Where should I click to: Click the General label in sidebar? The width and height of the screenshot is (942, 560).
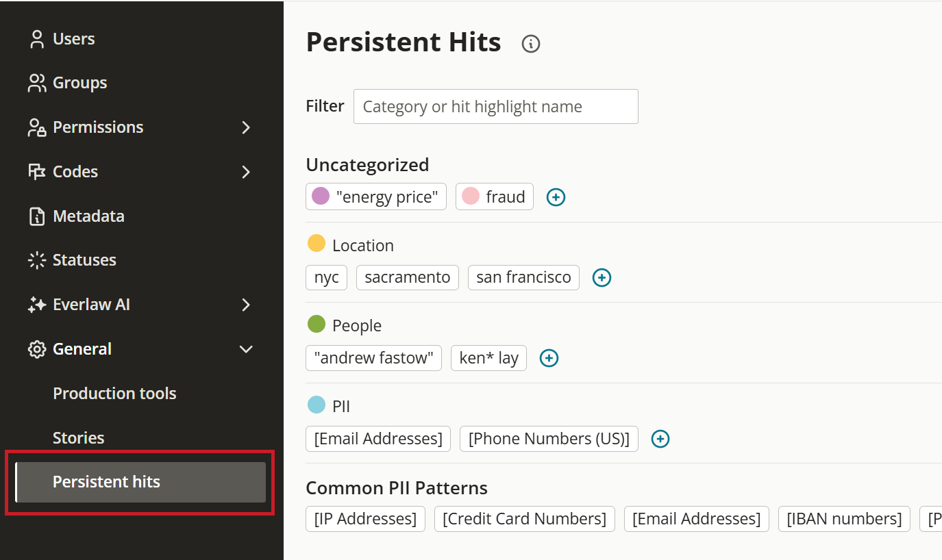point(82,349)
